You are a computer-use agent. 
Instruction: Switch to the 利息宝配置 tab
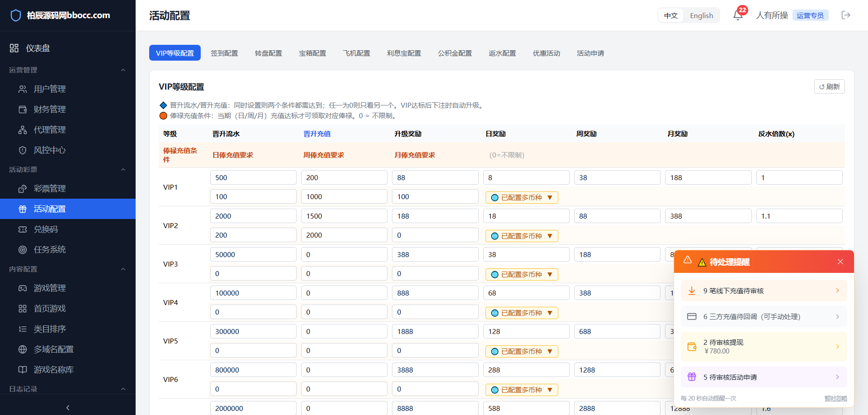point(404,53)
